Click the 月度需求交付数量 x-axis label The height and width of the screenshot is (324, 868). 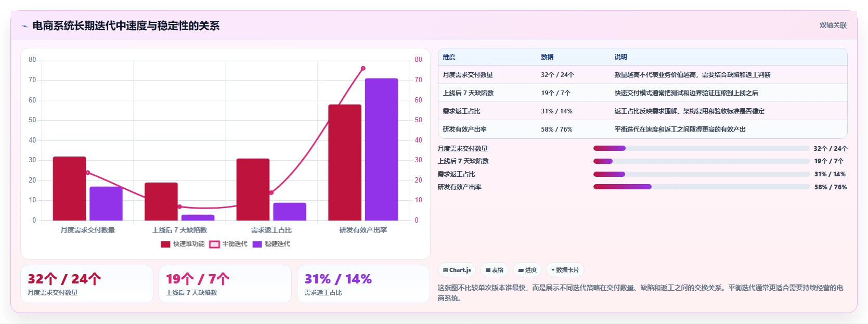88,230
